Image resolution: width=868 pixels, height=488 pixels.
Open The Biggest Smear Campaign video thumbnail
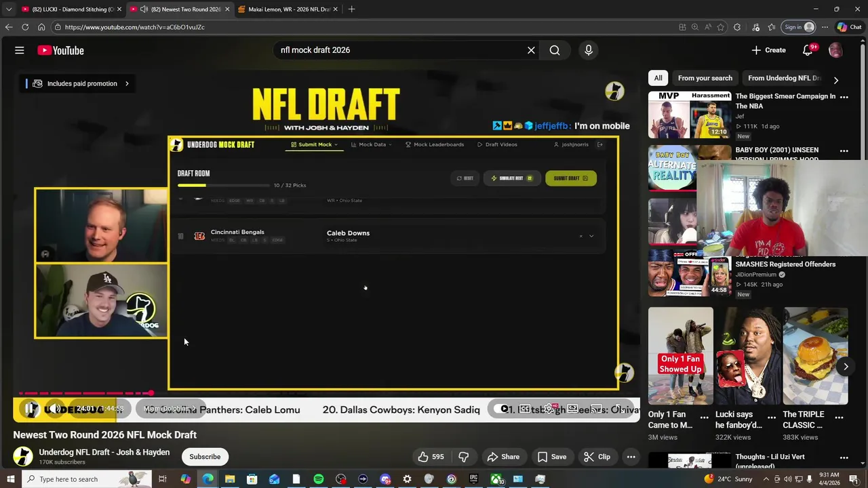[x=689, y=115]
